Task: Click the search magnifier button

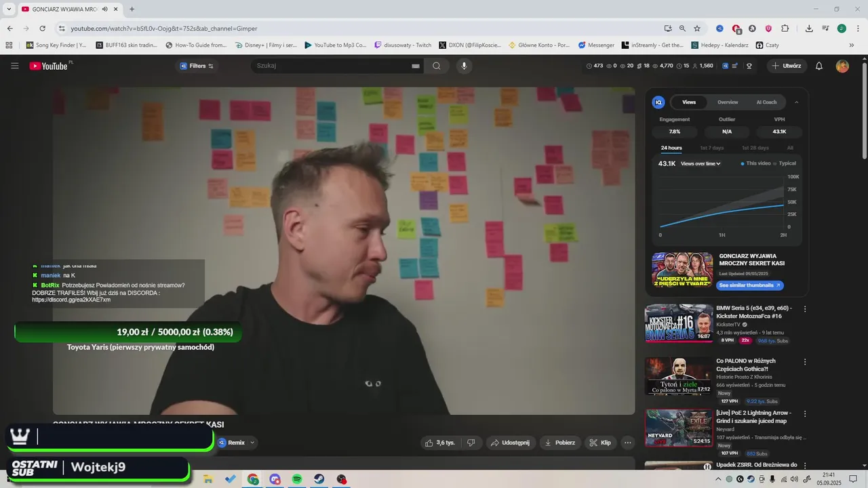Action: pos(437,66)
